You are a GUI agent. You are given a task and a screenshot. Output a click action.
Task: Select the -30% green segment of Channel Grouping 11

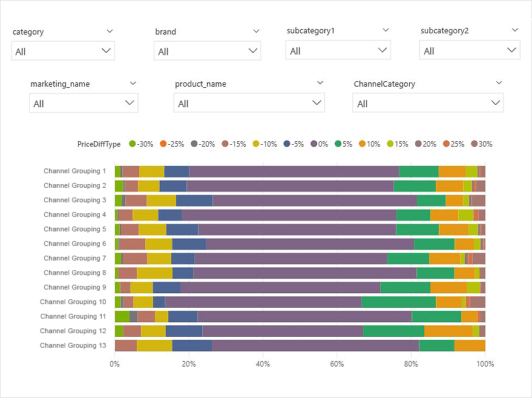pyautogui.click(x=122, y=316)
